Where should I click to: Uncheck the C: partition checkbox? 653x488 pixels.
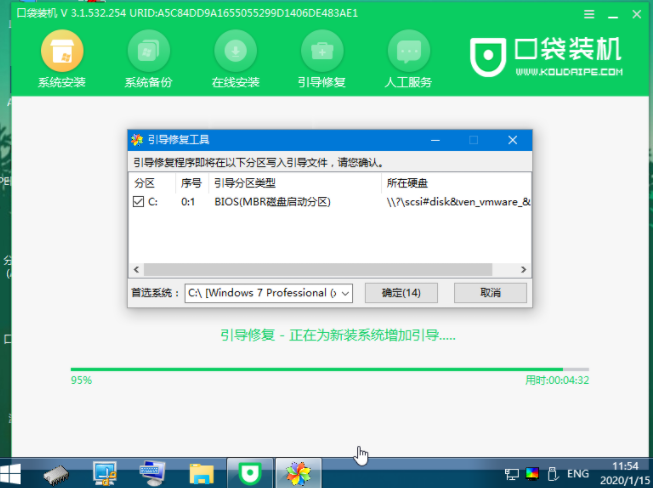tap(139, 202)
